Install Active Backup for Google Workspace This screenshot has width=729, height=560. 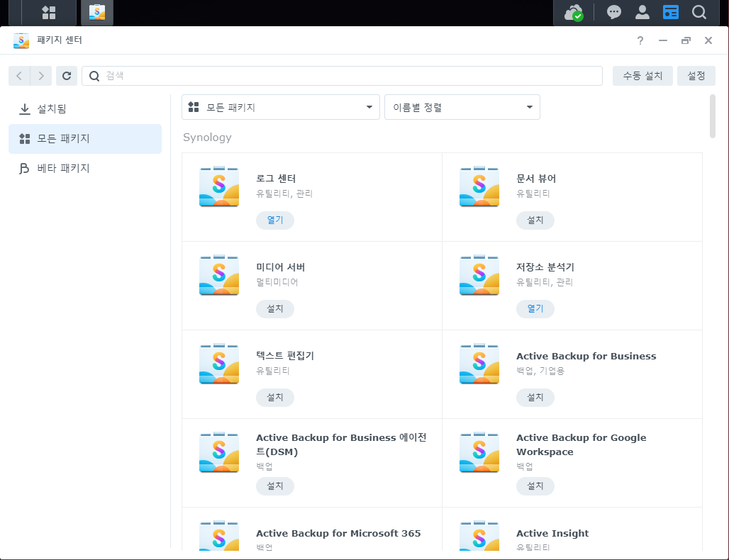[535, 486]
